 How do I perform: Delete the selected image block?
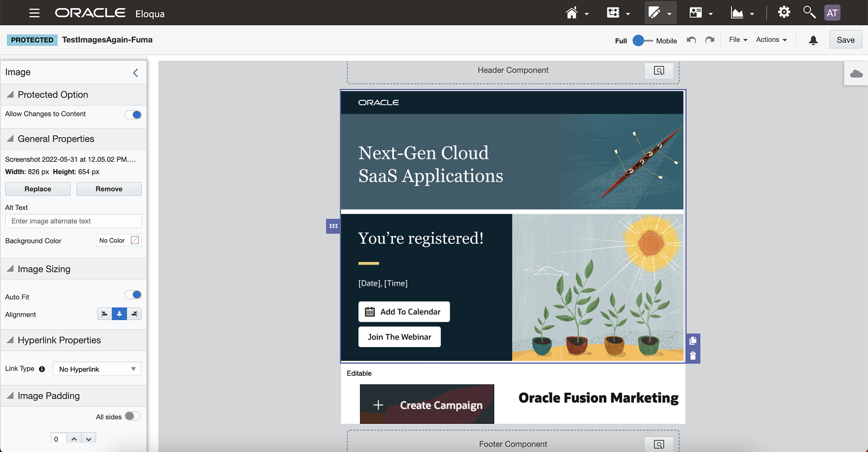coord(693,356)
